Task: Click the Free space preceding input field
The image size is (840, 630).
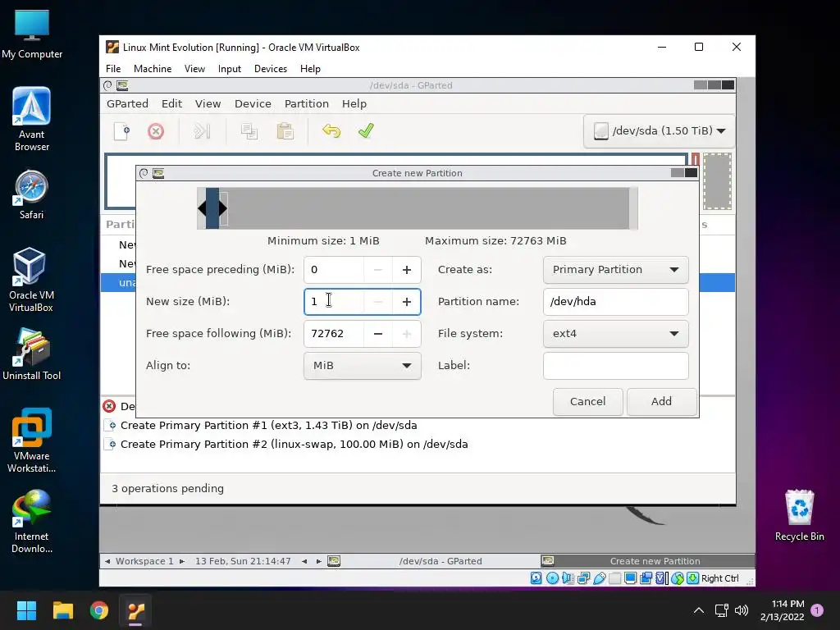Action: tap(334, 269)
